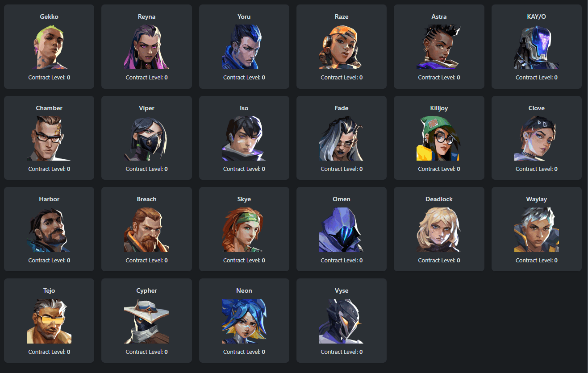Click Cypher's portrait with white hat
The width and height of the screenshot is (588, 373).
tap(146, 321)
